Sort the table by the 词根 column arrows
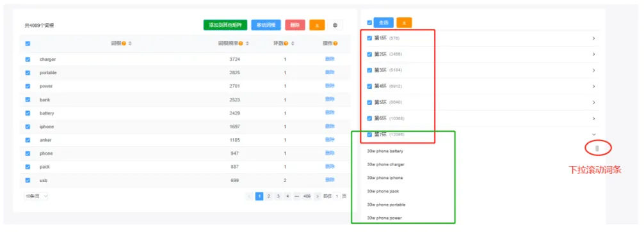 click(x=130, y=43)
